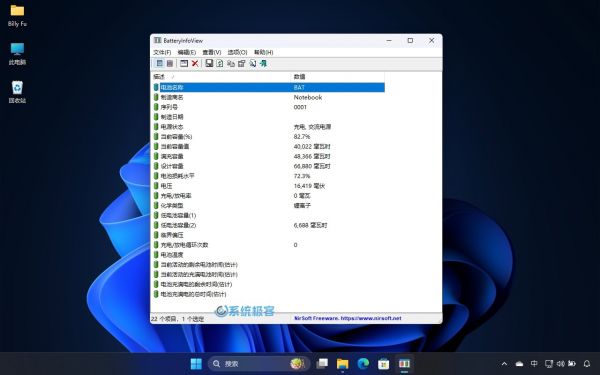
Task: Select the Notebook manufacturer value
Action: point(308,97)
